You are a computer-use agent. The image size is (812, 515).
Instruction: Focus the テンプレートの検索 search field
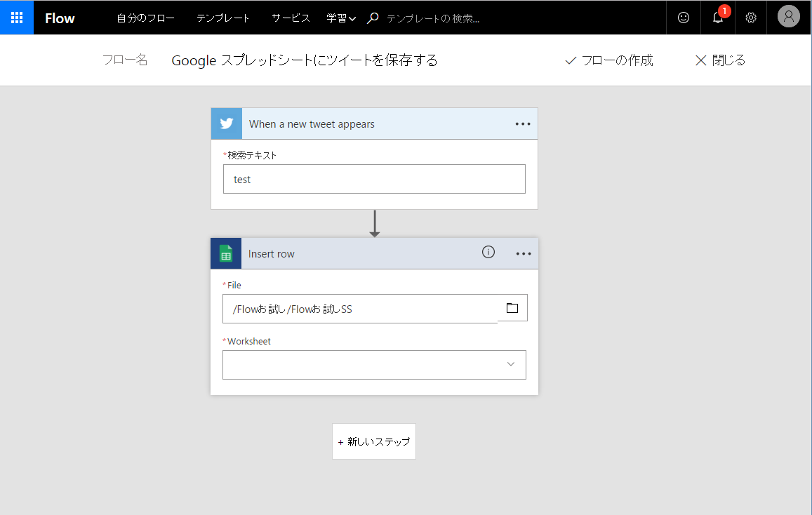(433, 19)
